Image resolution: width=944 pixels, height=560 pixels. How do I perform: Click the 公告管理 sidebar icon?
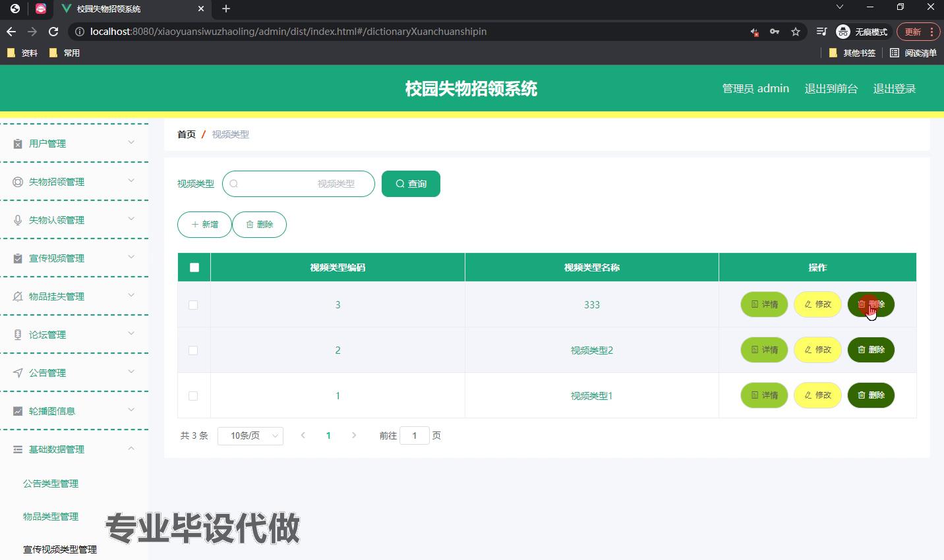18,373
